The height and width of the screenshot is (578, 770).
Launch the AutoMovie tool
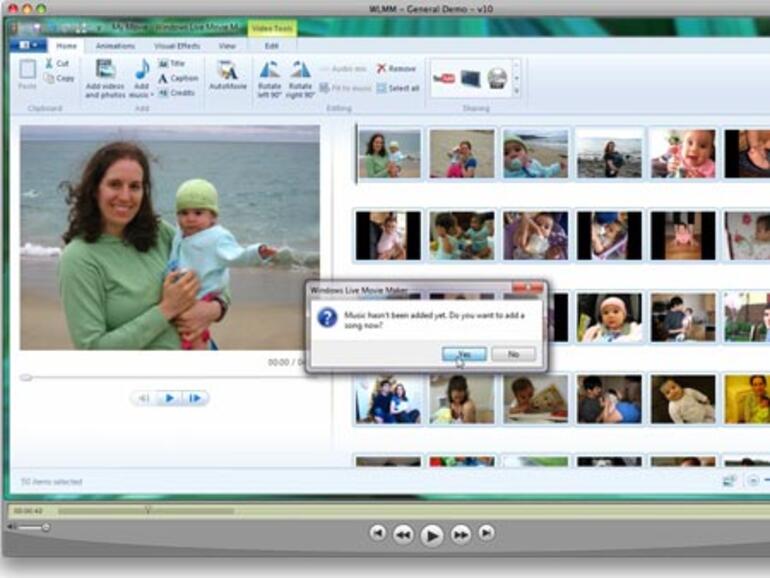228,75
